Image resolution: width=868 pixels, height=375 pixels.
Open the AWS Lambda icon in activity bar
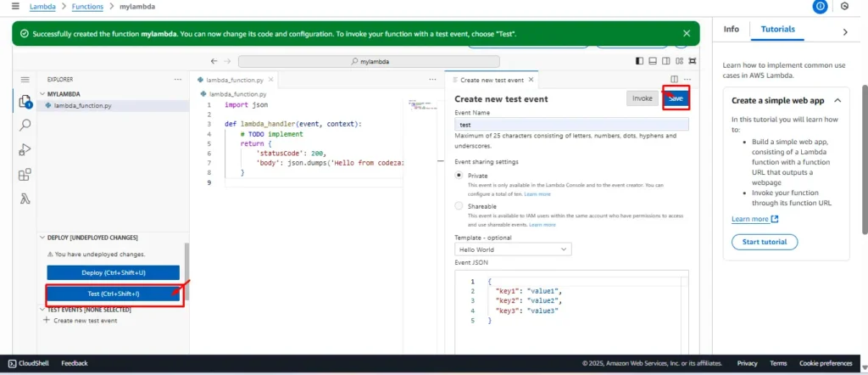pyautogui.click(x=25, y=199)
